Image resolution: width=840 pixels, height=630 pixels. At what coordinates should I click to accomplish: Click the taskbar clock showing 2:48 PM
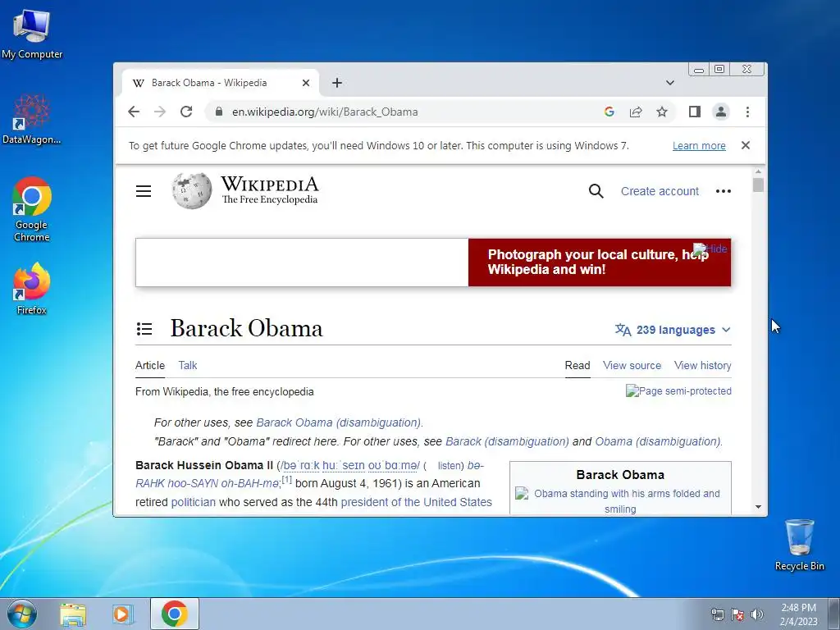pyautogui.click(x=798, y=614)
